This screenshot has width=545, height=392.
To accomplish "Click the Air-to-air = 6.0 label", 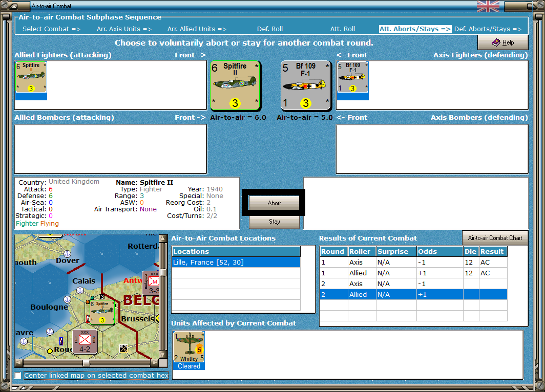I will click(x=238, y=118).
